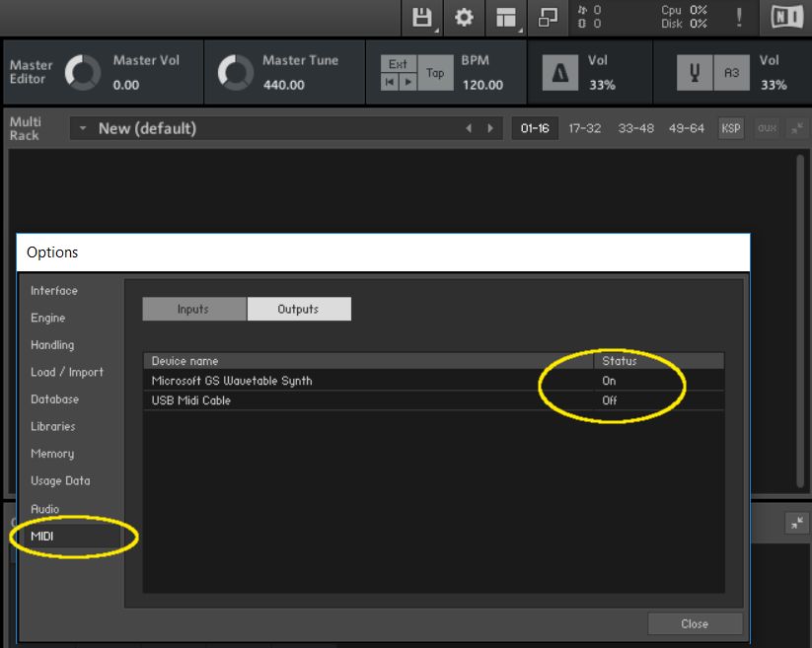Switch to the Outputs tab
Viewport: 812px width, 648px height.
tap(299, 309)
